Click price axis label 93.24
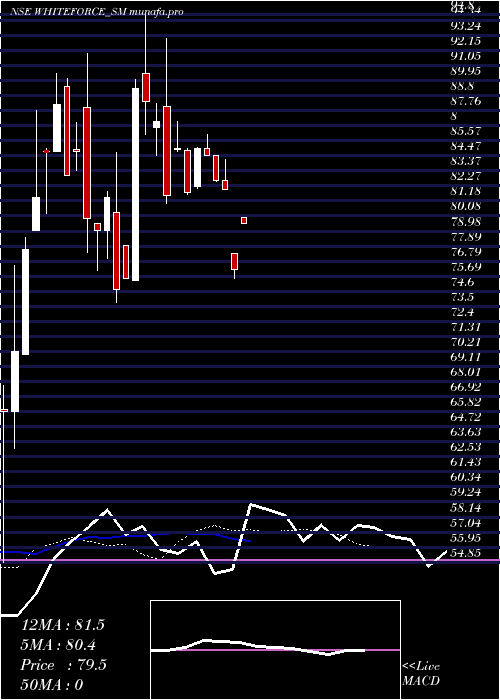The image size is (500, 700). (465, 26)
